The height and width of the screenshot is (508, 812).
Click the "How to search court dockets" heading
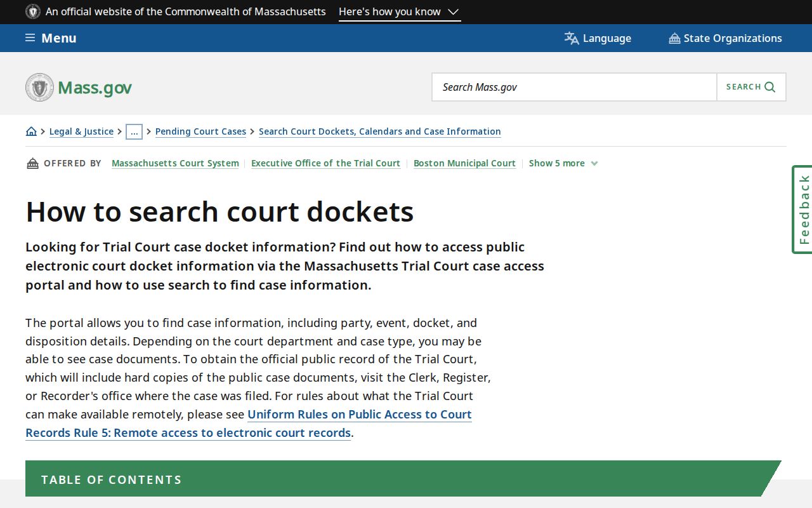219,211
